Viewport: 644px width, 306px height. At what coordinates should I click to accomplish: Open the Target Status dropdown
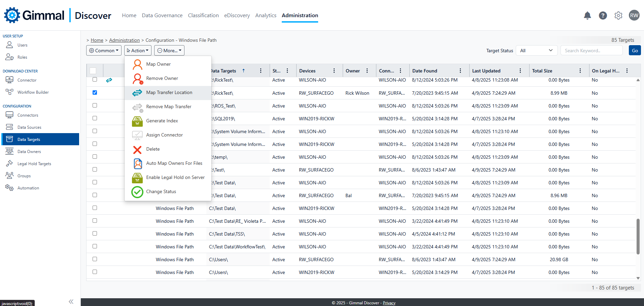point(536,51)
